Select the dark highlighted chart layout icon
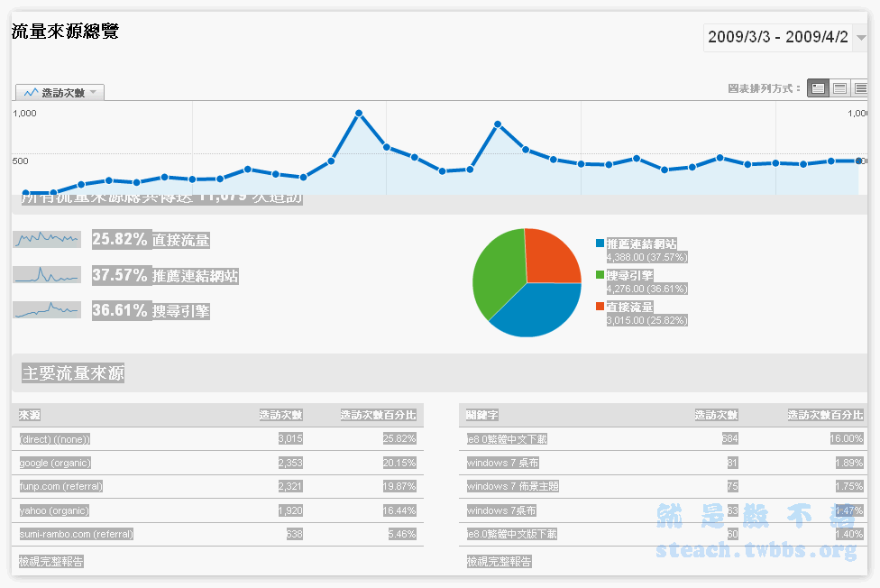880x588 pixels. pos(818,88)
